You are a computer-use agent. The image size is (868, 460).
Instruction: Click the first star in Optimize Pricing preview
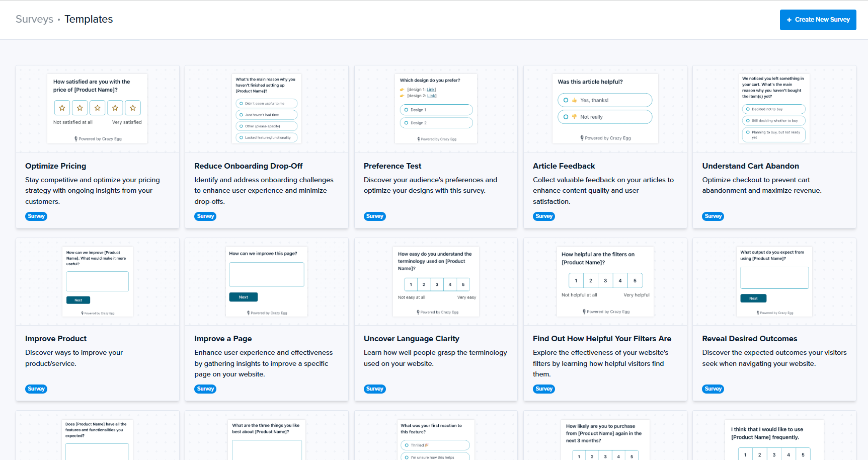click(x=62, y=108)
